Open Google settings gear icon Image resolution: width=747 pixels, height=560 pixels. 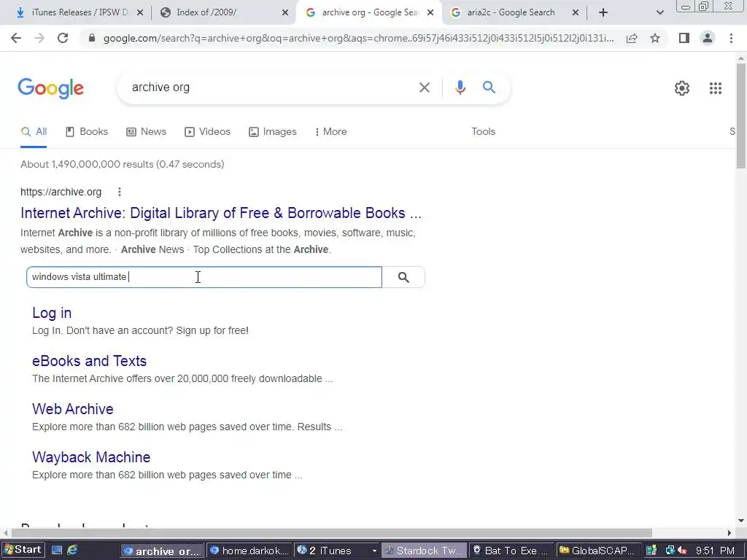(x=682, y=88)
